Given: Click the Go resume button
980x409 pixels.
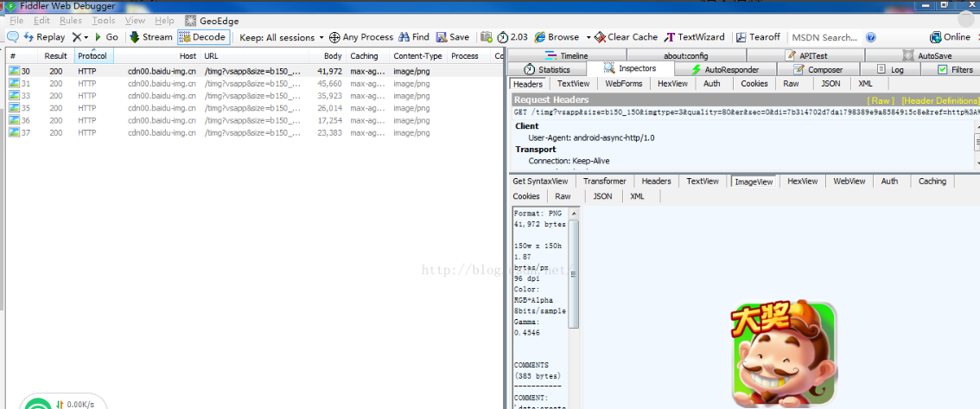Looking at the screenshot, I should (x=105, y=37).
